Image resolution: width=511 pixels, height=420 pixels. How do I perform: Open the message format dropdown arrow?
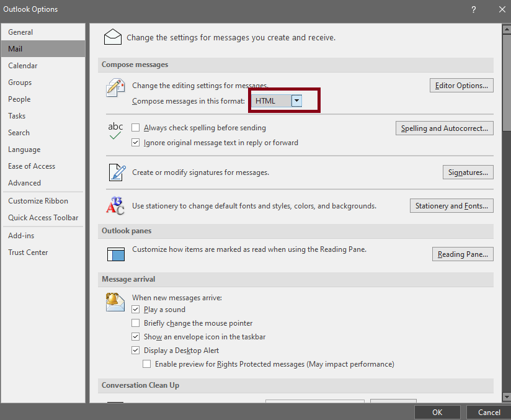(x=296, y=101)
